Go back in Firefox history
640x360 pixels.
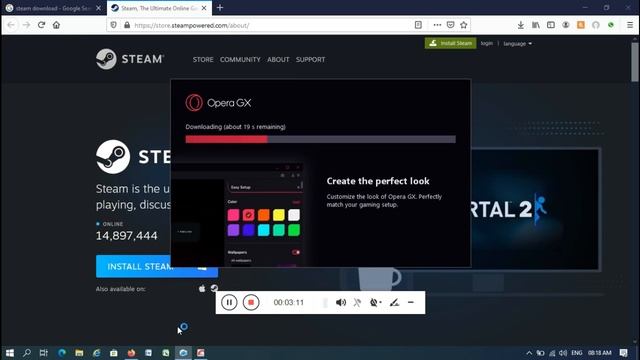11,25
